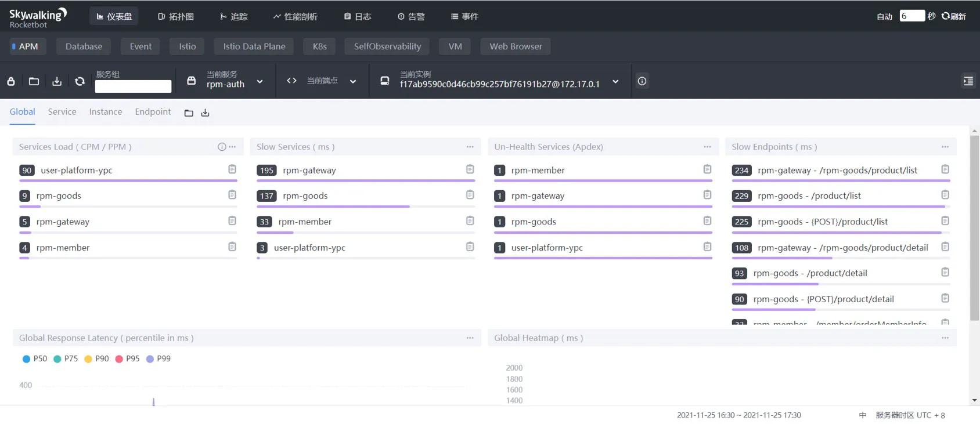Open the topology map menu
The width and height of the screenshot is (980, 424).
coord(176,16)
